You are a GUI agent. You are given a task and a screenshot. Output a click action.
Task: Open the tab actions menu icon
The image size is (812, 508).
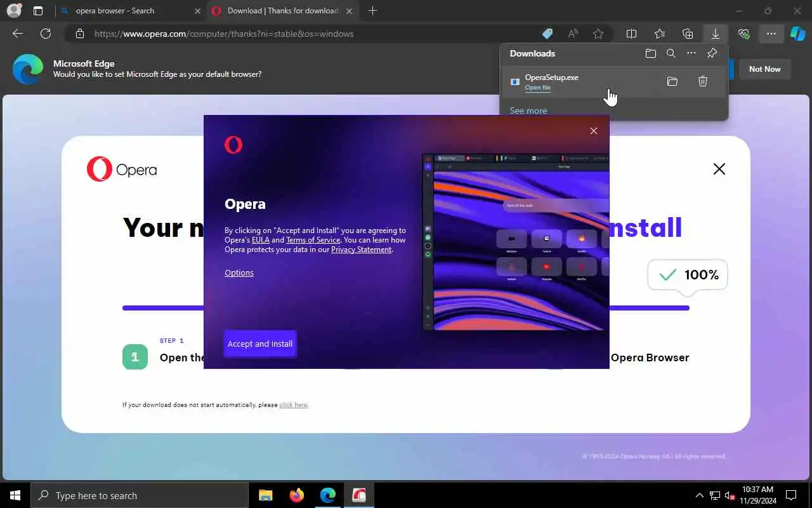coord(38,11)
